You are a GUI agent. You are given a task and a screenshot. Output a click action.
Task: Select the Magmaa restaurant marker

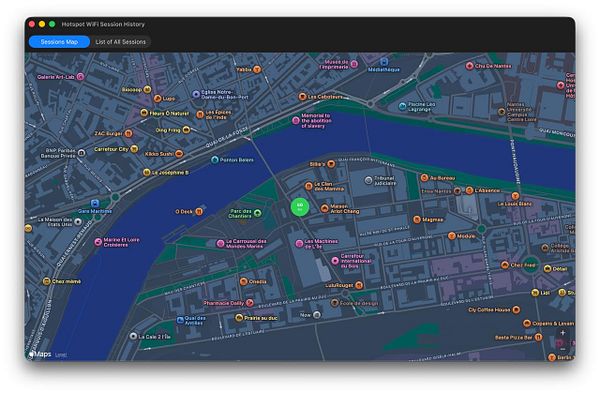click(x=417, y=220)
